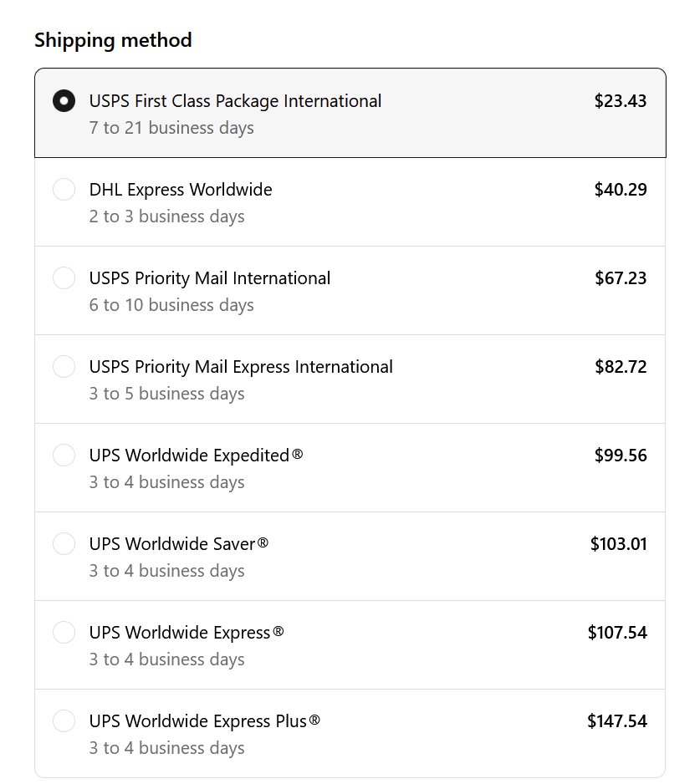
Task: Click the 7 to 21 business days text
Action: [x=171, y=128]
